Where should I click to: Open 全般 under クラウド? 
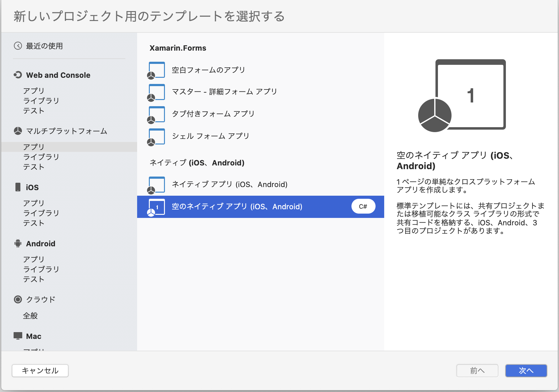point(30,315)
